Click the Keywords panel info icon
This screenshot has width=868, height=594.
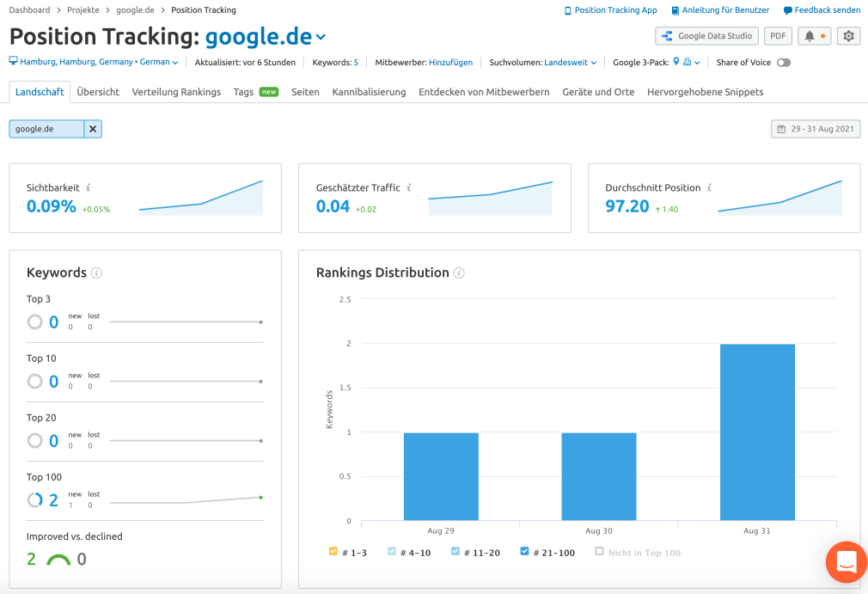point(96,273)
